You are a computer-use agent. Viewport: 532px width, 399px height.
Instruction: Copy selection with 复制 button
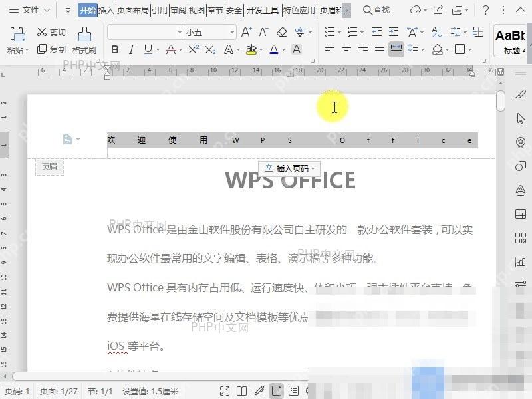tap(51, 49)
